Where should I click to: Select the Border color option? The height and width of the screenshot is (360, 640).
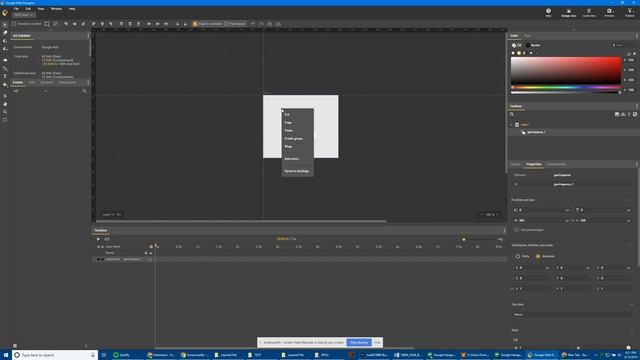pyautogui.click(x=533, y=45)
